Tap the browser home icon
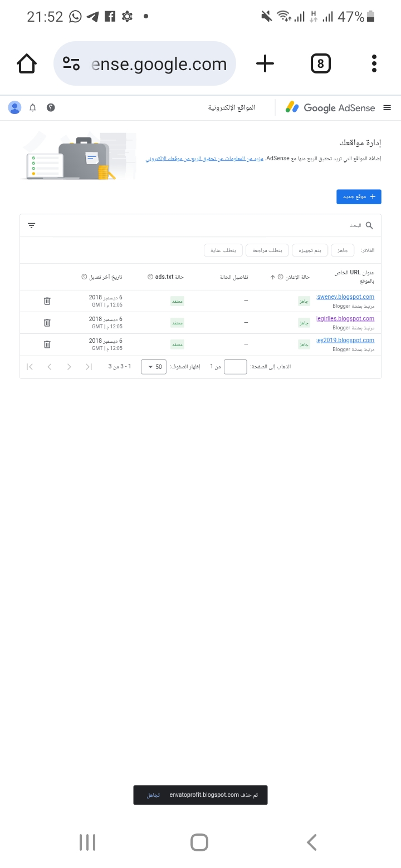This screenshot has height=868, width=401. [27, 64]
